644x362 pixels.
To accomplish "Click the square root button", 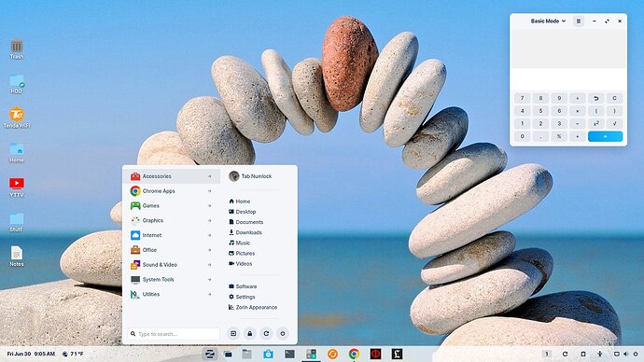I will 614,123.
